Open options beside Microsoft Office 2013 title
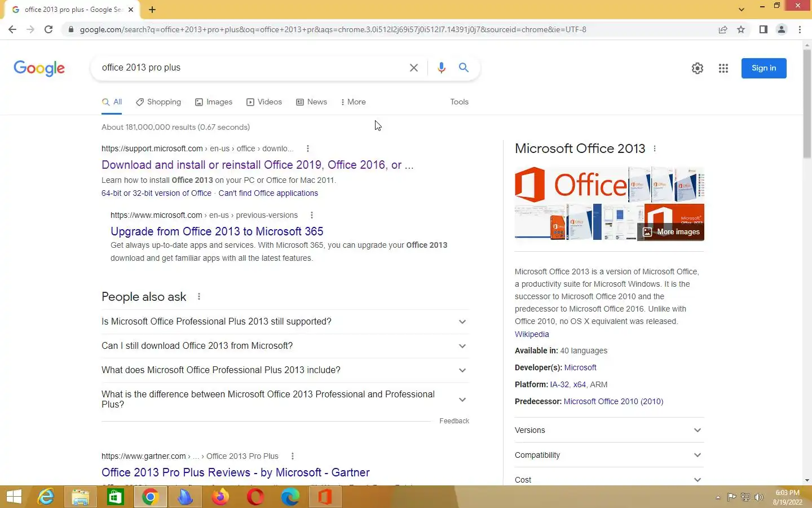The image size is (812, 508). (x=654, y=148)
